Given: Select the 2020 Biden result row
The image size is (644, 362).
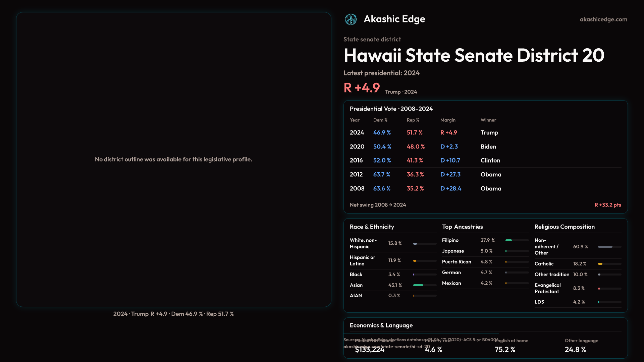Looking at the screenshot, I should (485, 147).
